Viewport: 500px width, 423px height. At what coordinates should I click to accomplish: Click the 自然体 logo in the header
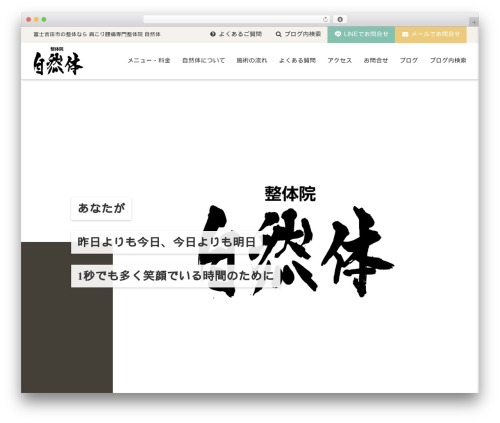click(x=58, y=61)
